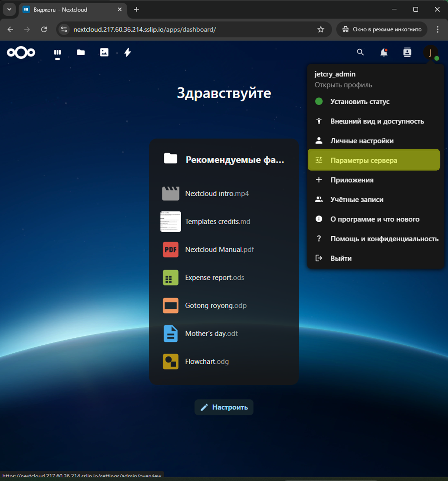Open a new browser tab
The width and height of the screenshot is (448, 481).
pyautogui.click(x=137, y=9)
